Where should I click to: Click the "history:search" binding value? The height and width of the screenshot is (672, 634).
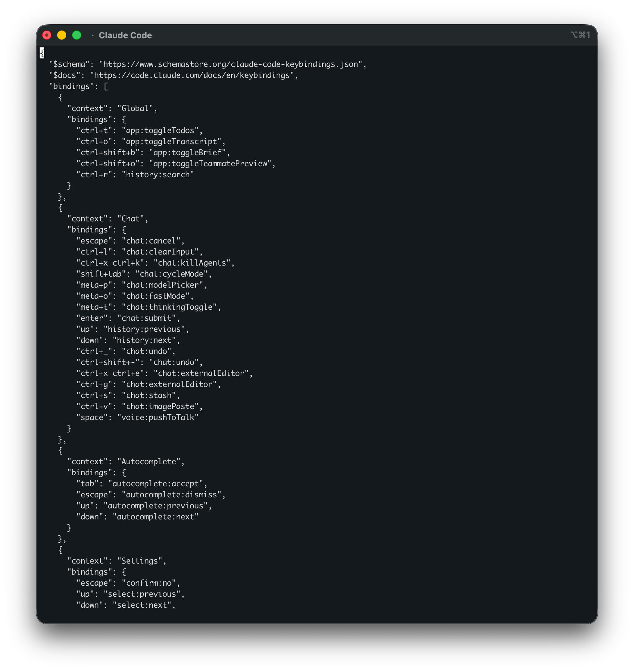pos(158,175)
